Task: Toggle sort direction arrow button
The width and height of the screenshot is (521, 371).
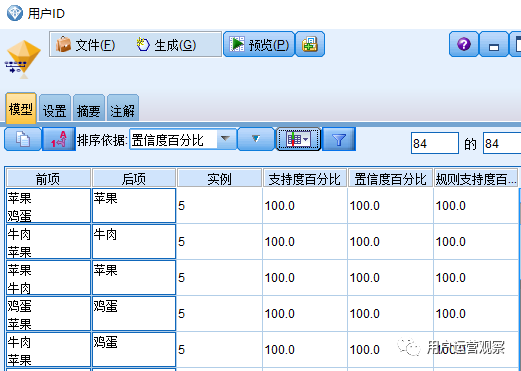Action: pos(256,139)
